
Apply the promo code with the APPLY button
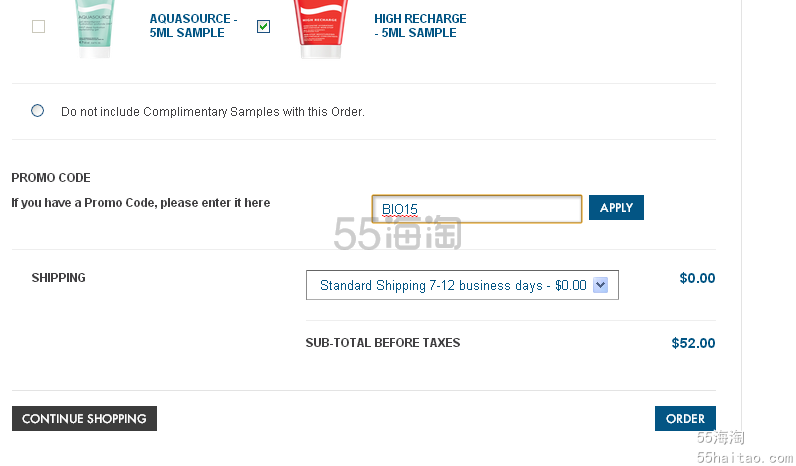pyautogui.click(x=616, y=208)
